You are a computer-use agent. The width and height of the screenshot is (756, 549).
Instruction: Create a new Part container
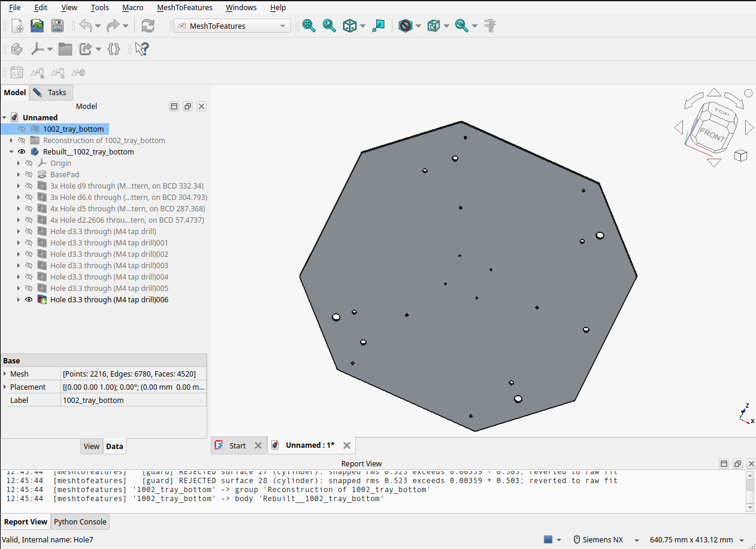pyautogui.click(x=17, y=49)
